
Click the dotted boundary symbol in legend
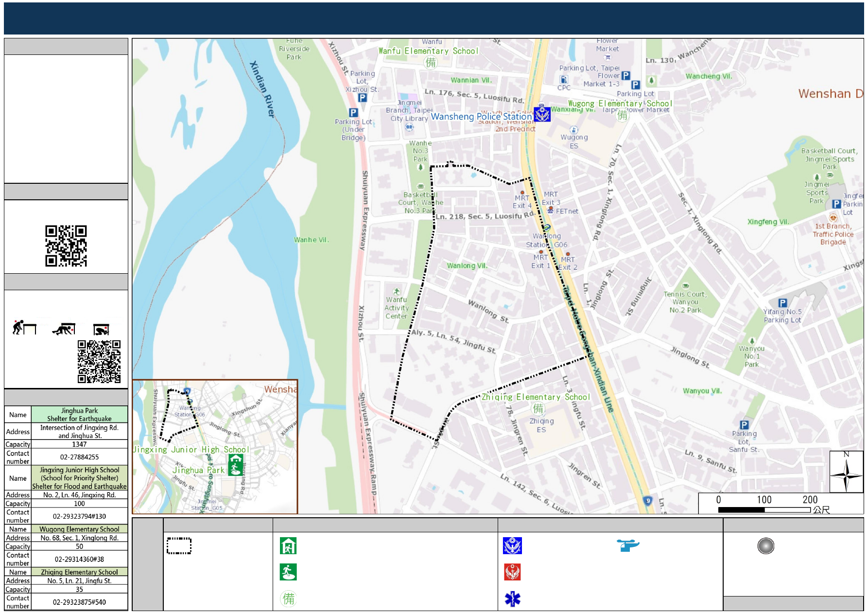[179, 546]
